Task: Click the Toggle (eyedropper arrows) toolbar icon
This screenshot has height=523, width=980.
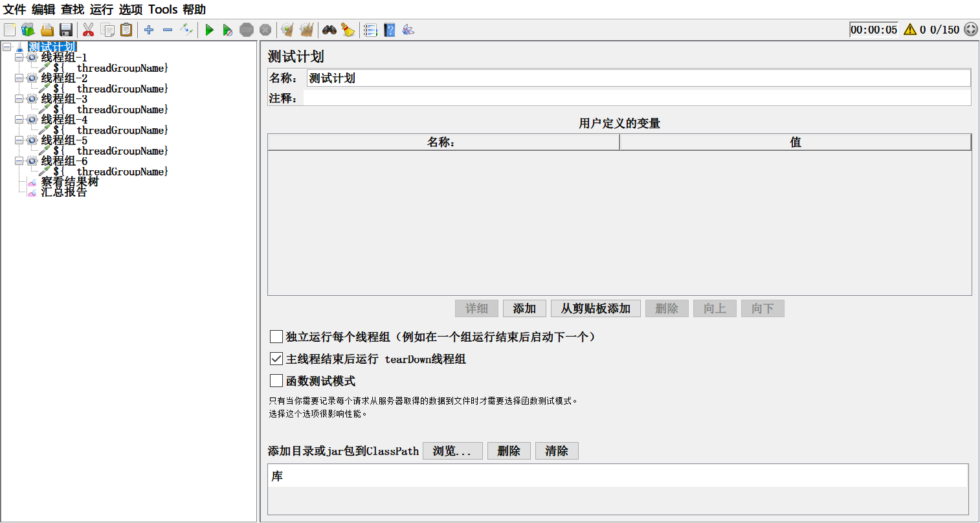Action: pos(186,30)
